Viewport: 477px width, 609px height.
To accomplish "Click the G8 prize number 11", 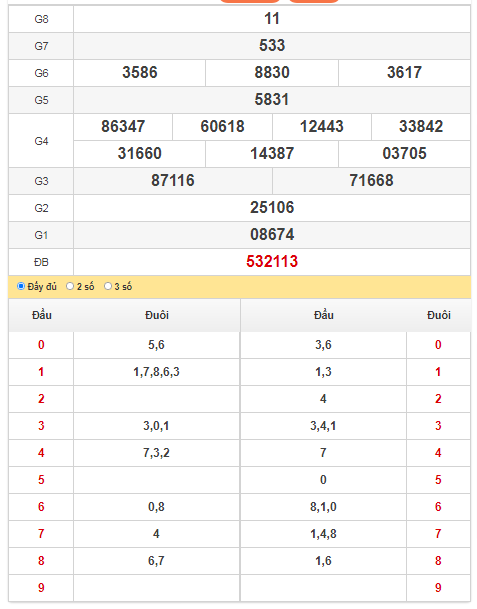I will point(272,19).
